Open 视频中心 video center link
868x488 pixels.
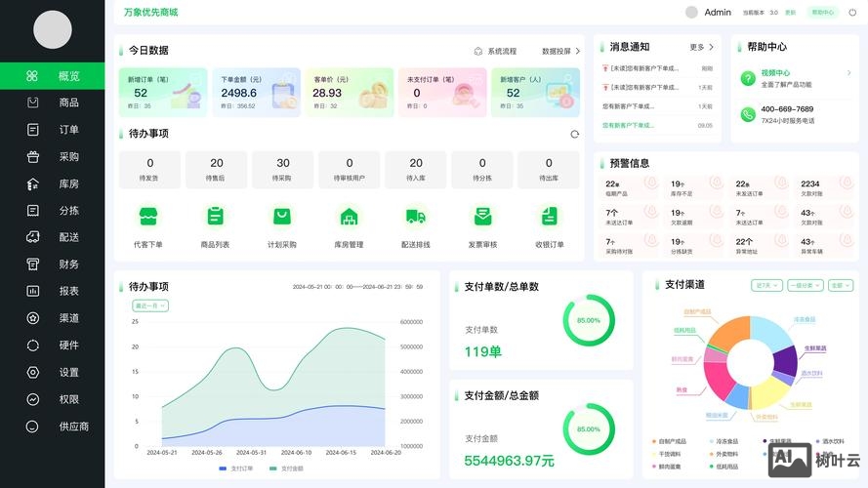pos(775,72)
